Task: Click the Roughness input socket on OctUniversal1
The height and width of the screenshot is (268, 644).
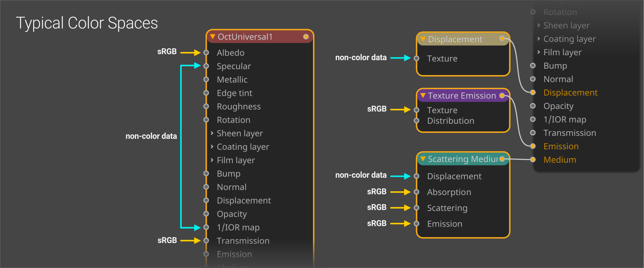Action: click(206, 106)
